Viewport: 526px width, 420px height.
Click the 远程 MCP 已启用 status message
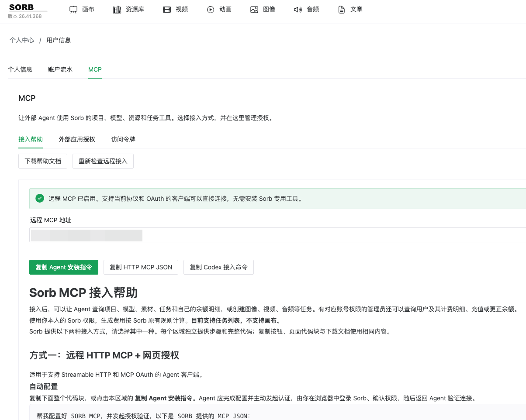point(175,199)
